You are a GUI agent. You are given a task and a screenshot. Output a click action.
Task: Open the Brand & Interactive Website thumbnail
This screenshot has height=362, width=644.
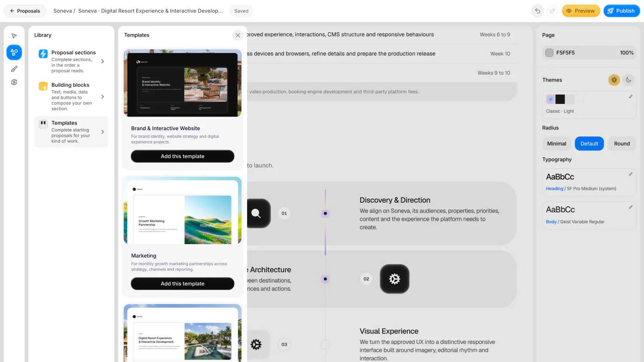183,83
